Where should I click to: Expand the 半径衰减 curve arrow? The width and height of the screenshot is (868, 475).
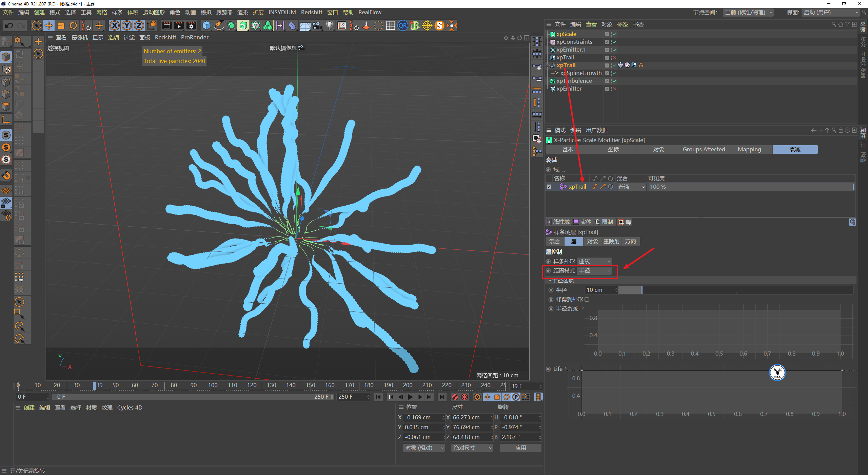tap(583, 308)
